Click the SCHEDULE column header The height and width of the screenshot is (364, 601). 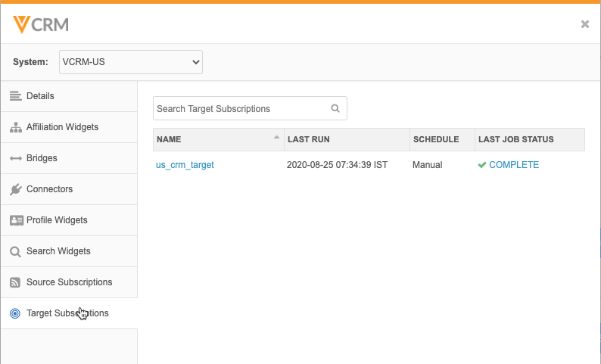coord(435,139)
